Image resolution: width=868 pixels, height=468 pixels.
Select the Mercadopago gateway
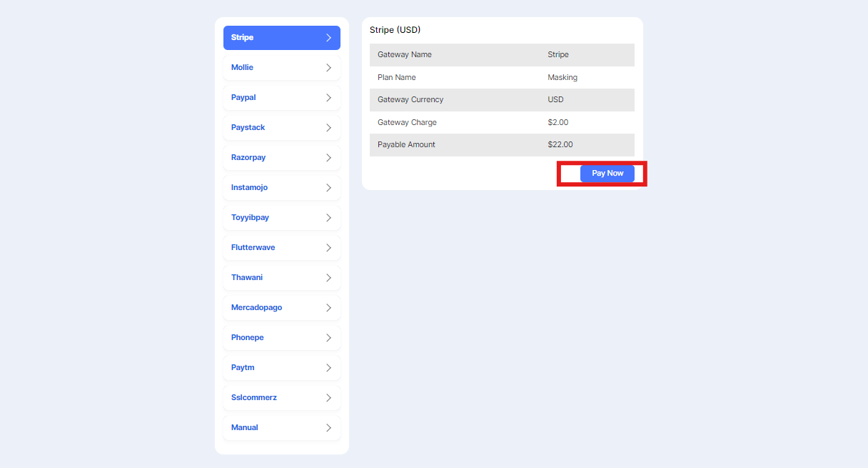282,308
